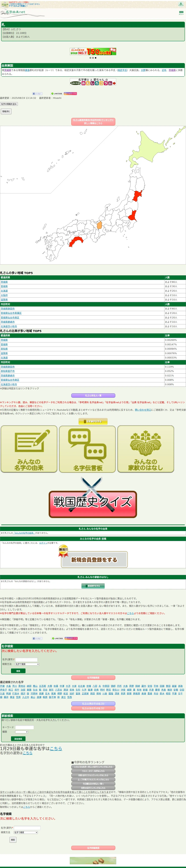Click 名字詳細検索 pink button above recent searches

[x=93, y=678]
